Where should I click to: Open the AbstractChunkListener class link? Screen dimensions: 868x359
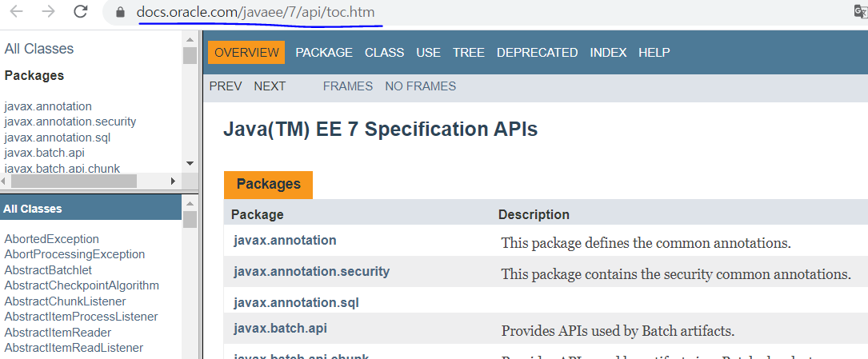[x=66, y=301]
